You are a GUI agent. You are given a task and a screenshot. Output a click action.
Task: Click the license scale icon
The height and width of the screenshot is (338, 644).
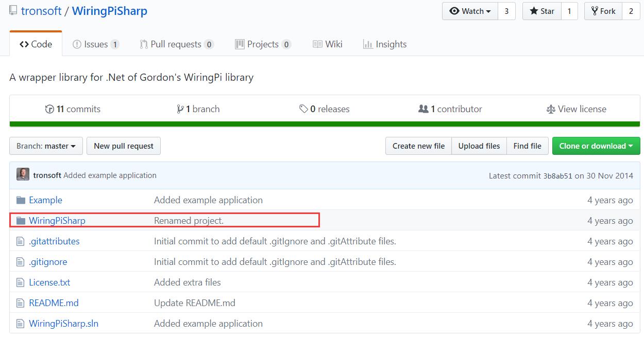(x=550, y=109)
